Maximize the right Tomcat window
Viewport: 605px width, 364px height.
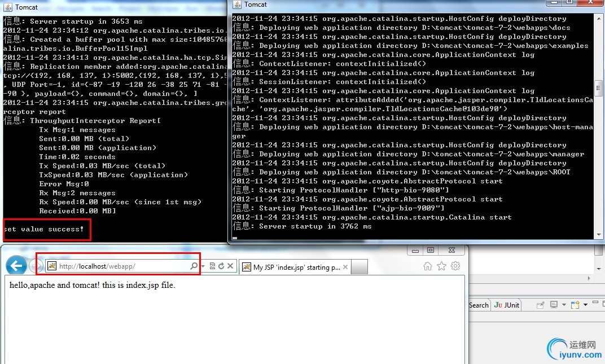pyautogui.click(x=569, y=2)
